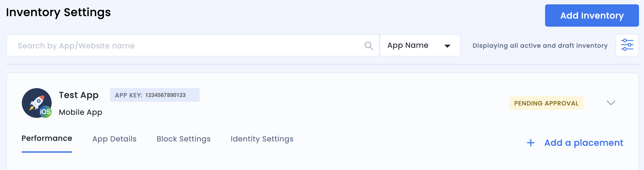Click the APP KEY 1234567890123 badge
Screen dimensions: 644x170
(155, 95)
